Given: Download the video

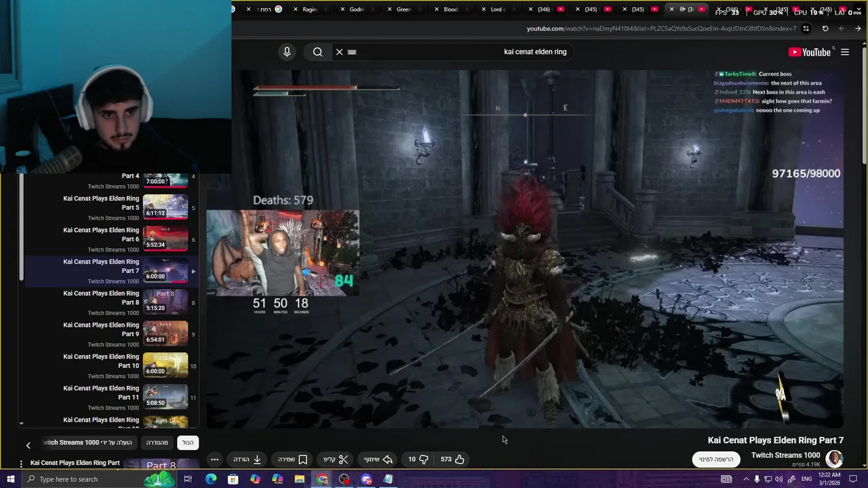Looking at the screenshot, I should coord(248,459).
